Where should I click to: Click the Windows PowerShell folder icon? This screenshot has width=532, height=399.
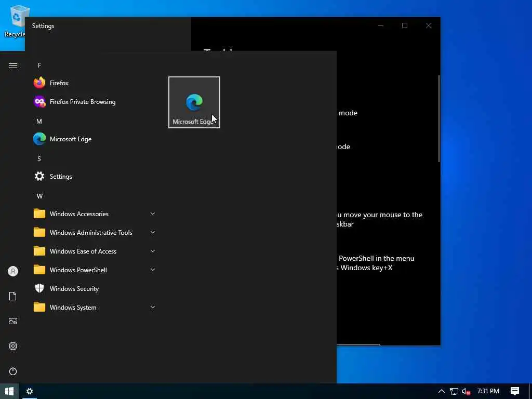(39, 270)
